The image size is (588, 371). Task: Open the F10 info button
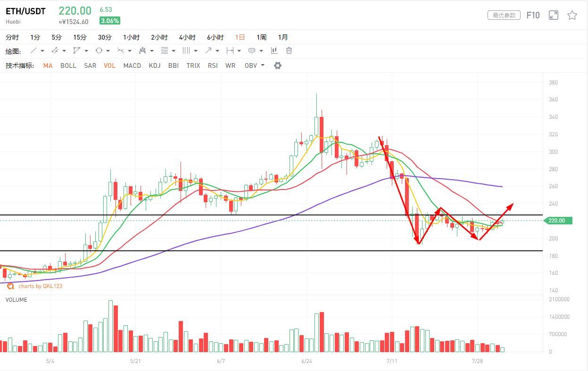(x=533, y=15)
